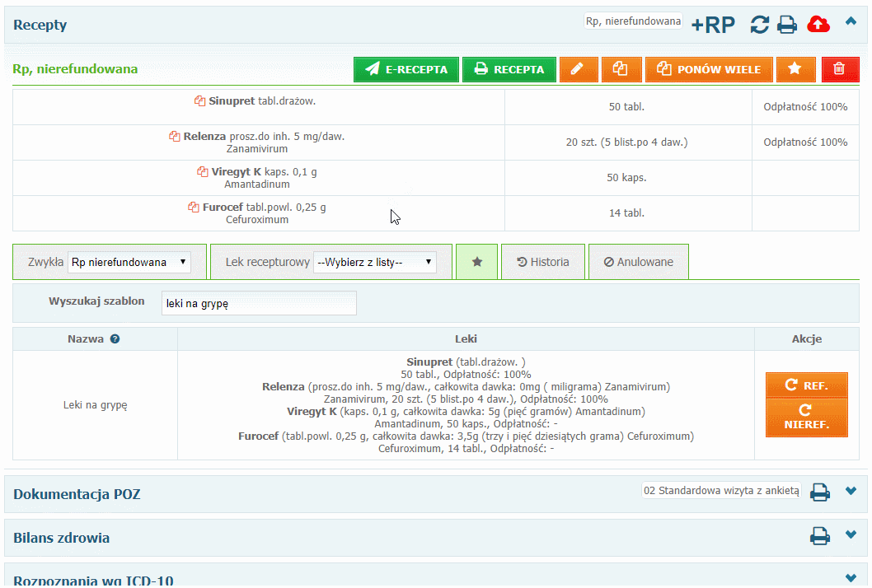Viewport: 872px width, 588px height.
Task: Collapse the Recepty section chevron
Action: pyautogui.click(x=851, y=21)
